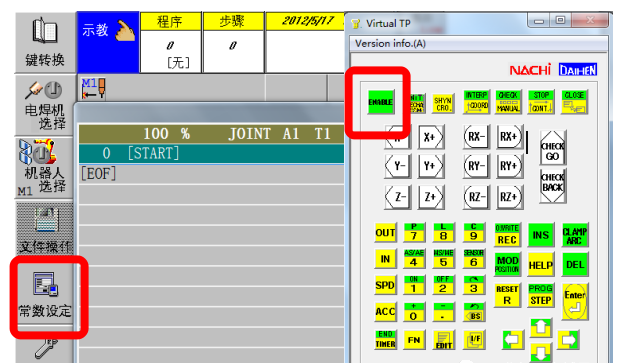Click the green DEL key
Image resolution: width=627 pixels, height=363 pixels.
[575, 265]
